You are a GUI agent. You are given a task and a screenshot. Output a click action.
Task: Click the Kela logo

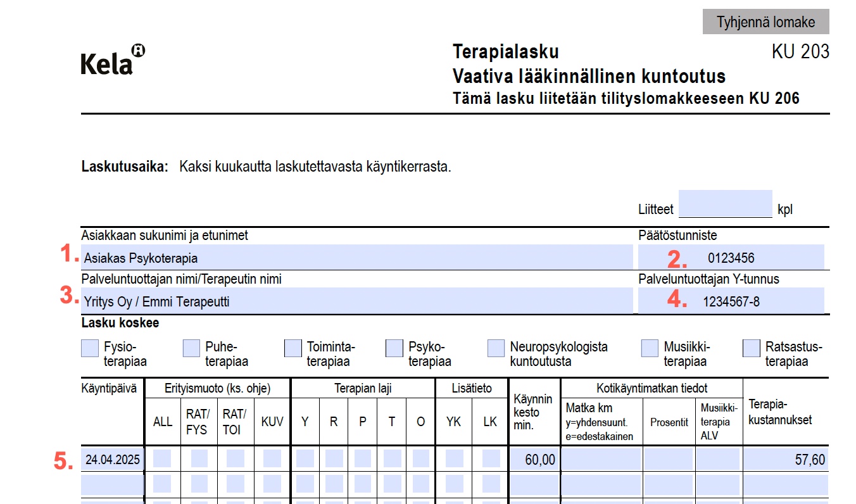tap(113, 60)
